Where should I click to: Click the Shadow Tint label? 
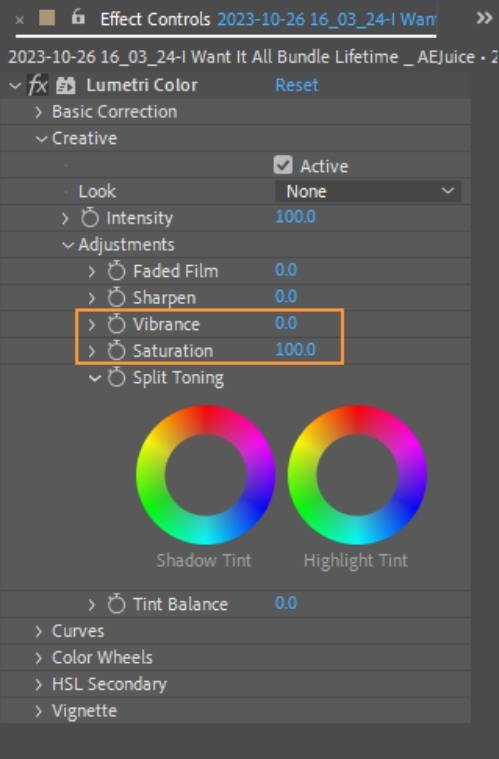click(204, 561)
